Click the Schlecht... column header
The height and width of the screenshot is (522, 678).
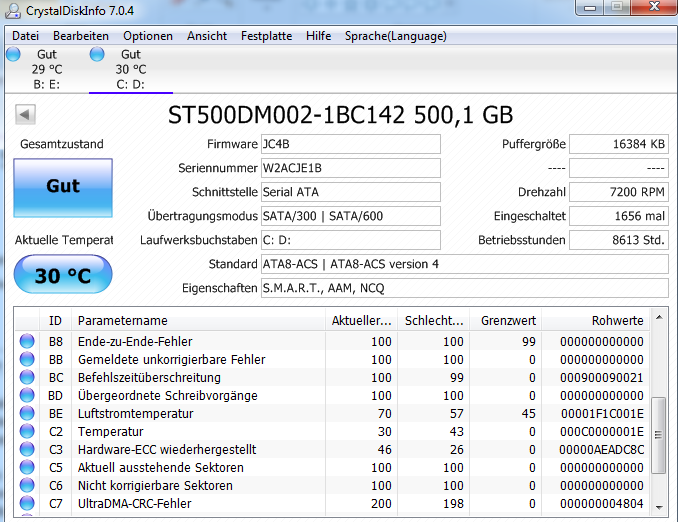point(434,320)
